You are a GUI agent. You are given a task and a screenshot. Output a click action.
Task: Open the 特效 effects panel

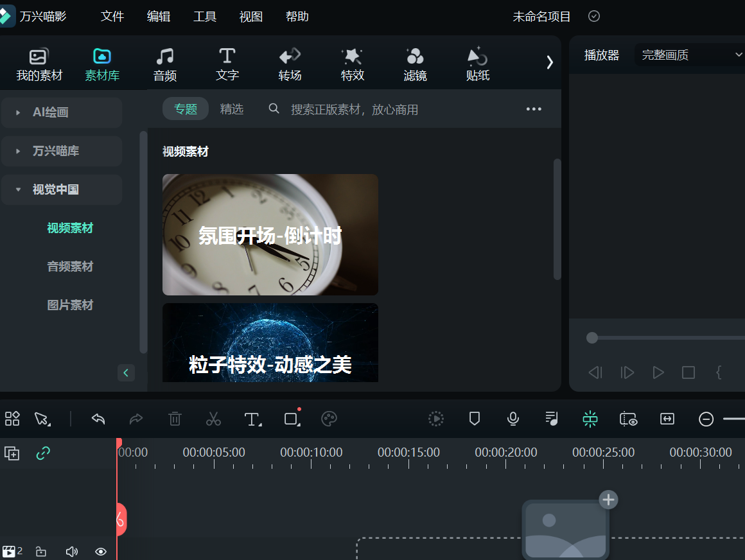tap(352, 64)
